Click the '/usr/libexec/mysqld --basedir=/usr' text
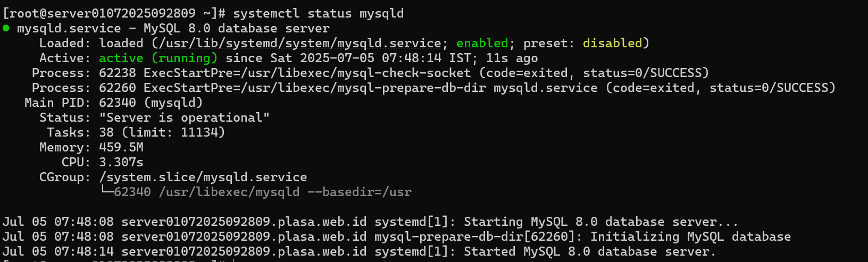 pos(285,192)
